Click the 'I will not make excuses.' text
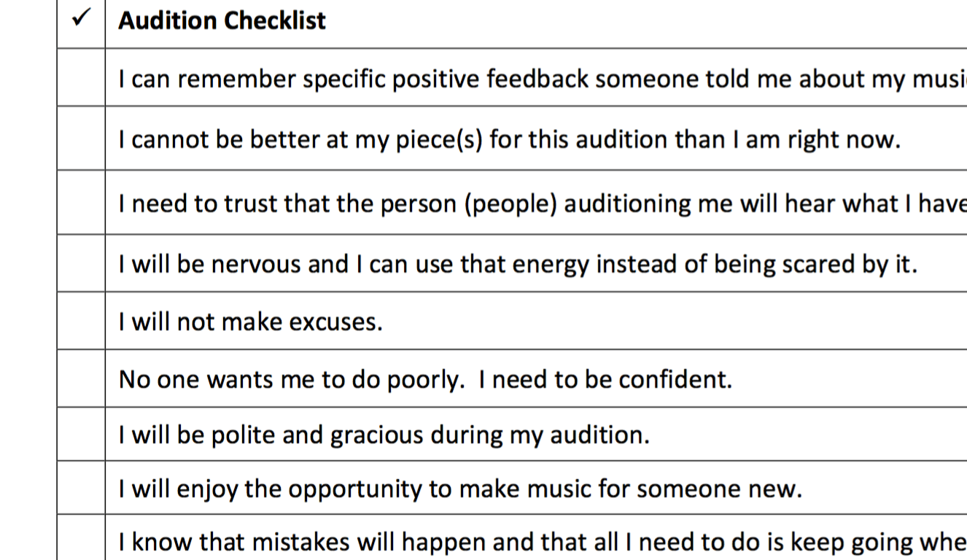967x560 pixels. point(250,322)
